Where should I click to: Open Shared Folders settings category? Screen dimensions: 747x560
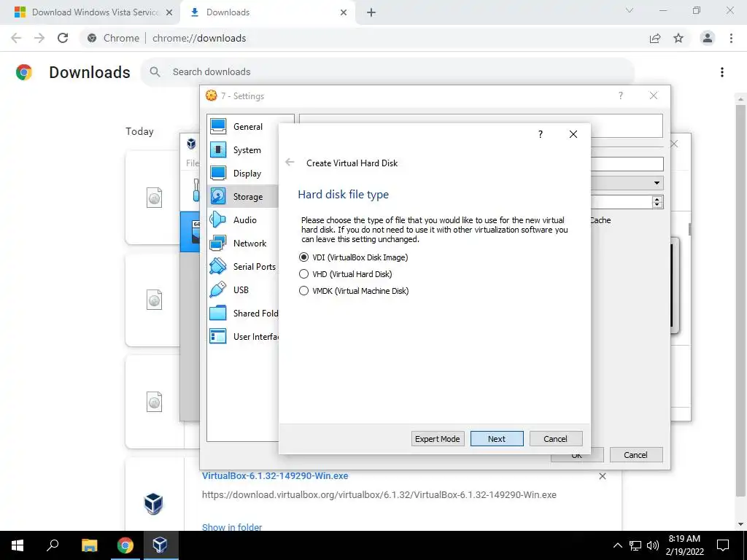244,314
